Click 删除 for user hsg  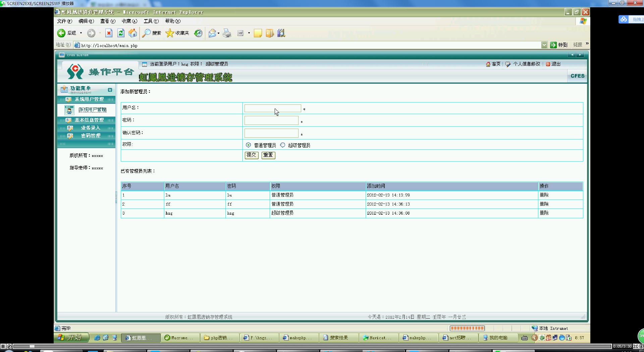544,213
